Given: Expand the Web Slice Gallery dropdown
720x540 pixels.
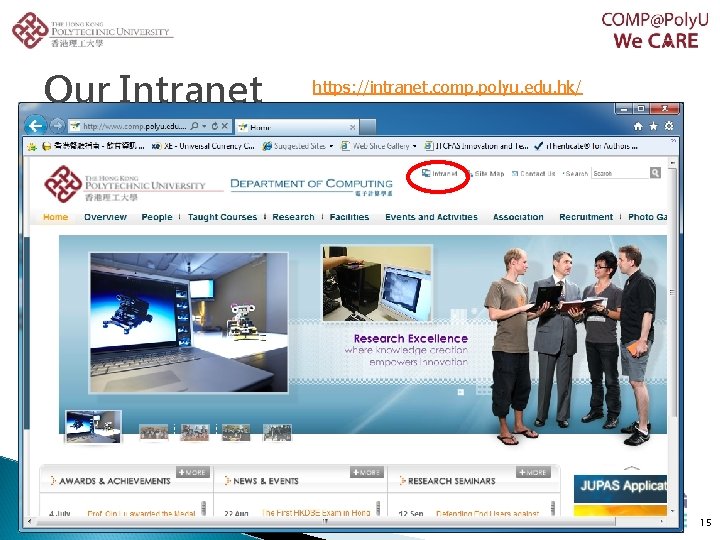Looking at the screenshot, I should (414, 146).
